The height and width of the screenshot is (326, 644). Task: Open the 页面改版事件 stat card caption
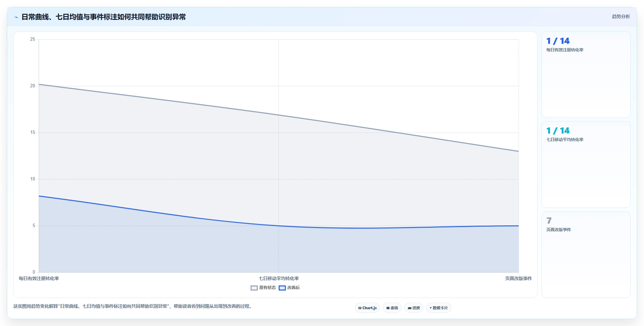coord(558,230)
